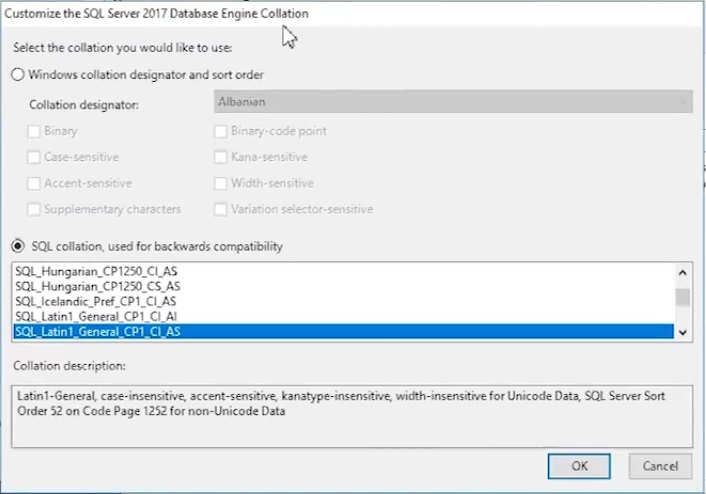The height and width of the screenshot is (494, 706).
Task: Enable the Kana-sensitive checkbox
Action: 221,157
